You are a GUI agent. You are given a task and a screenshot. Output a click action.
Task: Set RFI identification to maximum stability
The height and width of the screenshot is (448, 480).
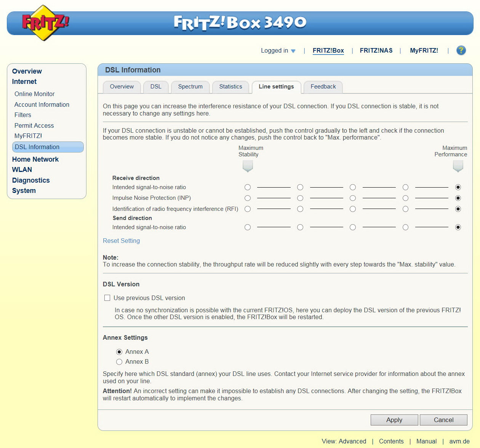point(248,209)
